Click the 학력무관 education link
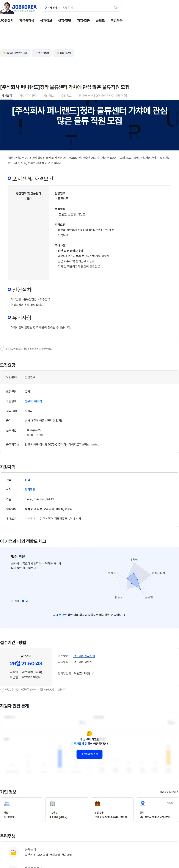 pos(30,490)
